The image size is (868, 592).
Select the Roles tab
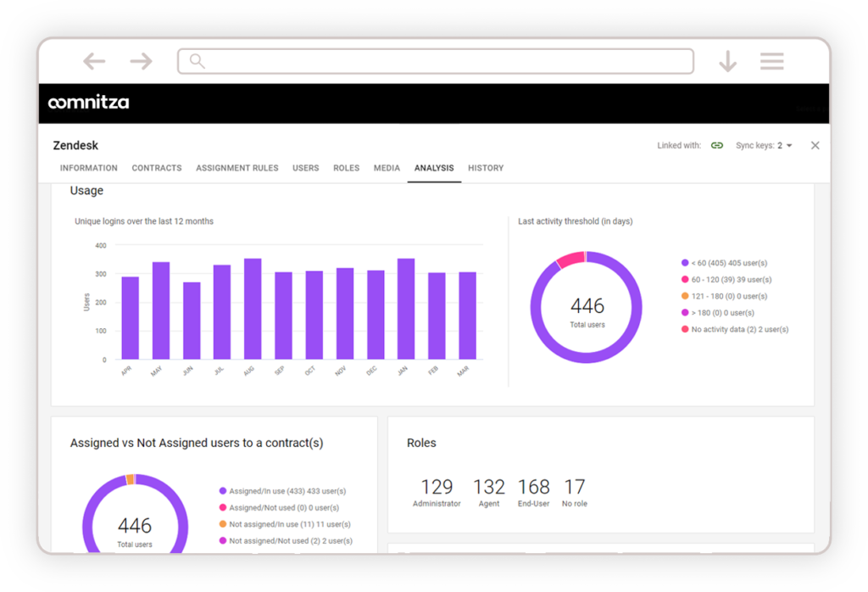[x=346, y=168]
